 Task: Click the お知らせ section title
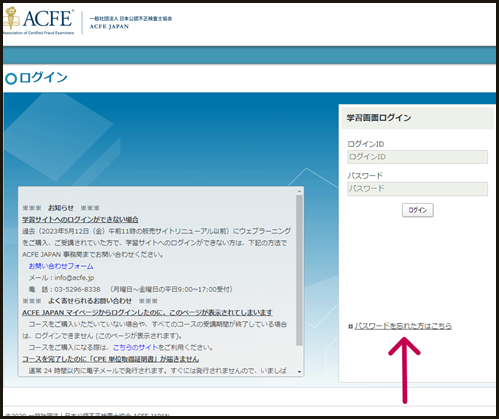pyautogui.click(x=61, y=208)
